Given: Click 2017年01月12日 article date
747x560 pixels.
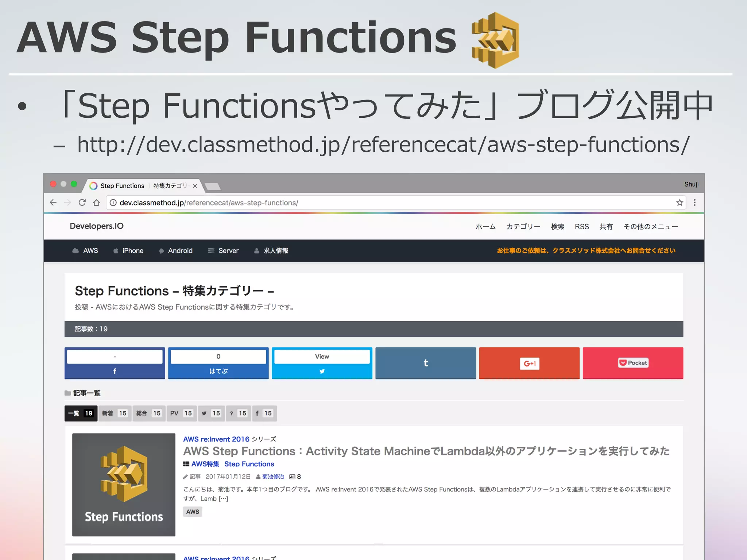Looking at the screenshot, I should tap(228, 477).
